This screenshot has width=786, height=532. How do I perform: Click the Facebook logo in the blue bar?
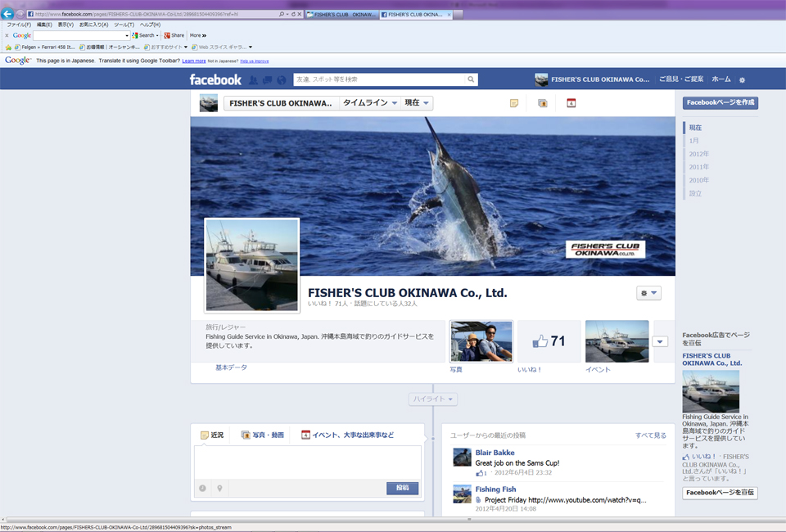pos(215,79)
